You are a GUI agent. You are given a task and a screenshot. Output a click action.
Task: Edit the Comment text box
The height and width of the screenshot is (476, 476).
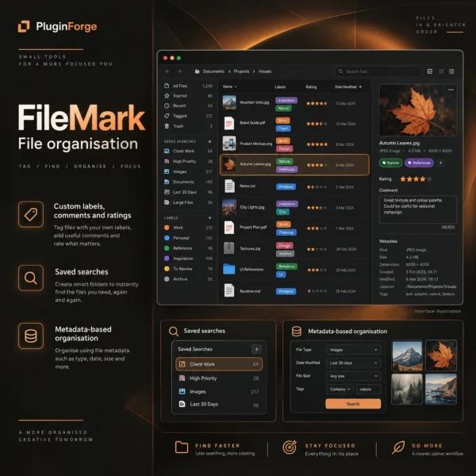click(418, 209)
